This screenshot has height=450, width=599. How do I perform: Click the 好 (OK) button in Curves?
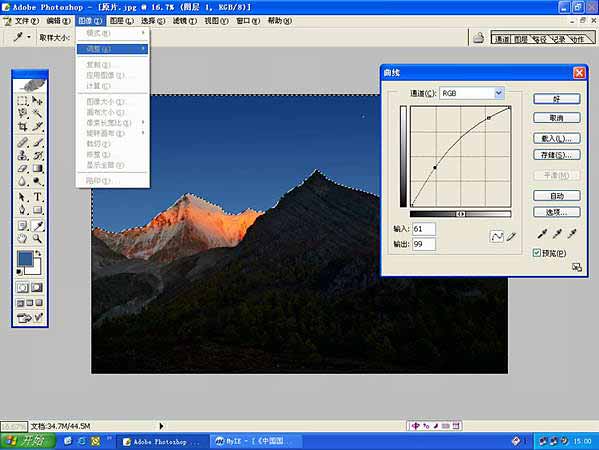[557, 99]
